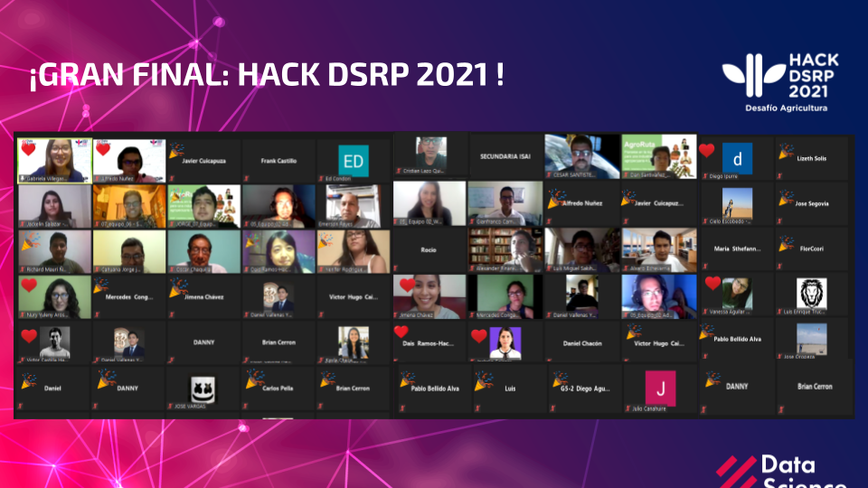Select Cristian Lazo's video tile
Screen dimensions: 868x488
point(431,154)
